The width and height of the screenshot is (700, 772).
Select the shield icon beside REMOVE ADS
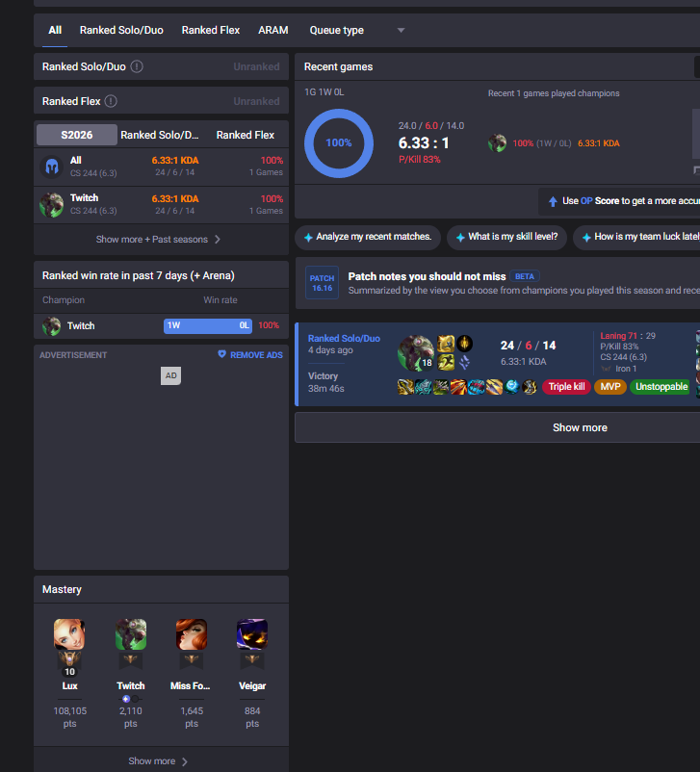tap(221, 354)
